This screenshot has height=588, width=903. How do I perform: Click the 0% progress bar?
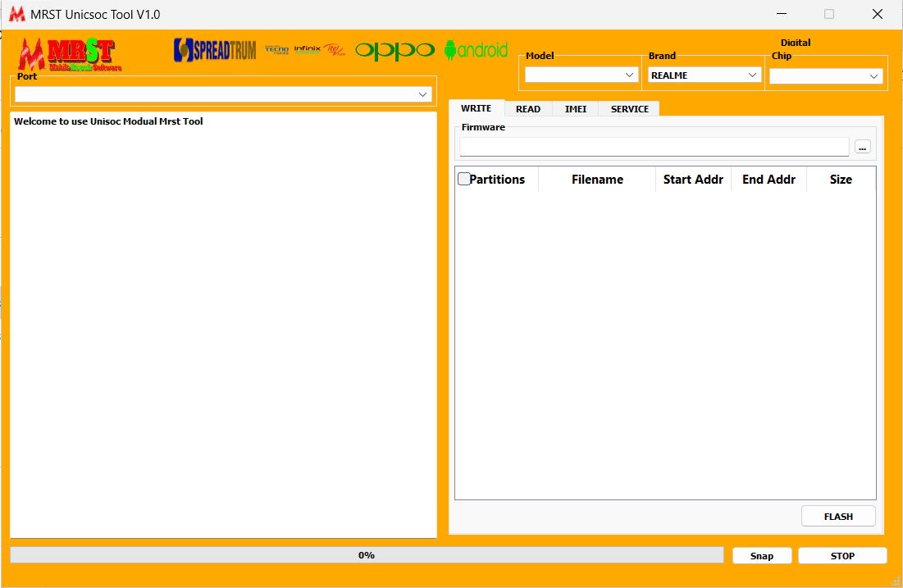click(367, 555)
